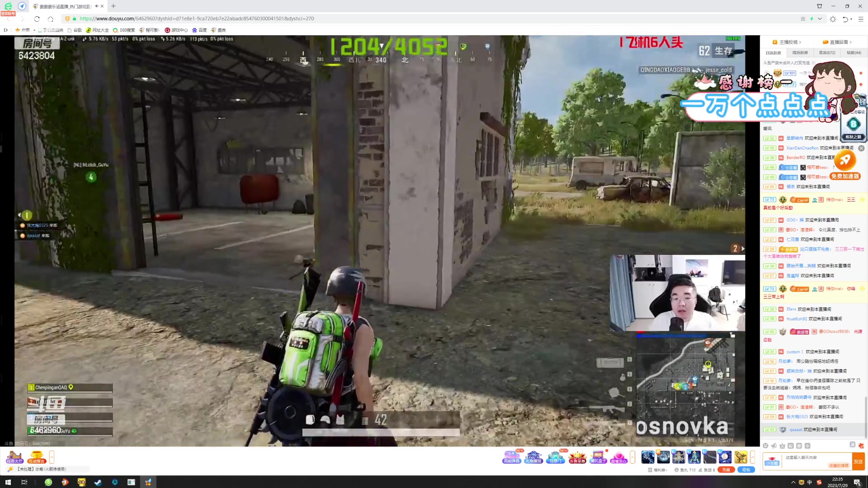Image resolution: width=868 pixels, height=488 pixels.
Task: Click the 任务大厅 icon below the video
Action: click(x=14, y=457)
